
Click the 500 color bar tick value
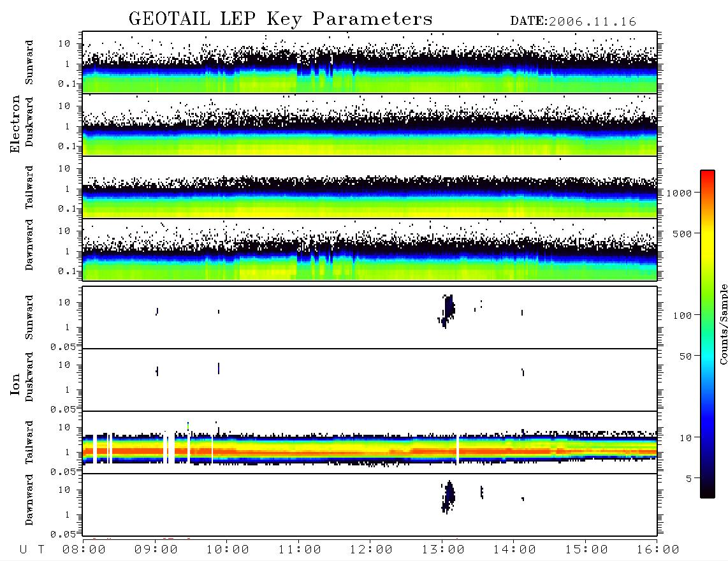(683, 234)
